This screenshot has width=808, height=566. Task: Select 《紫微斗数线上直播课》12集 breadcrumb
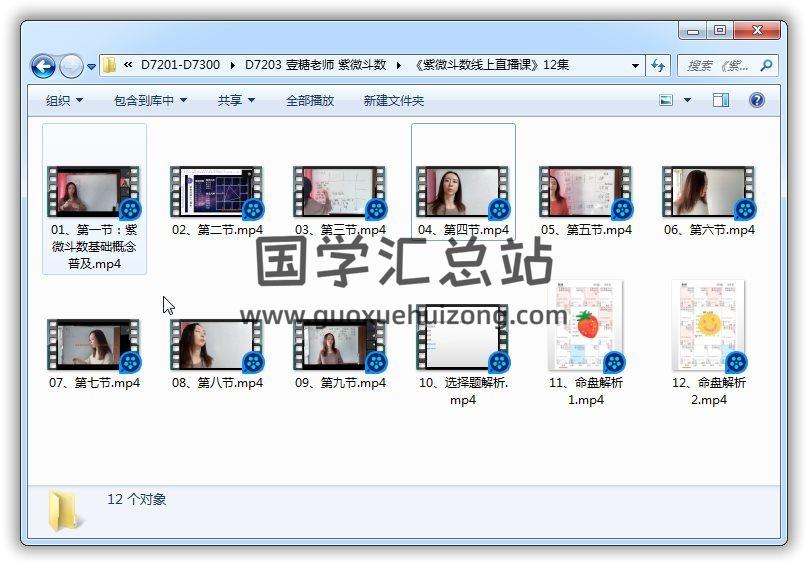490,65
